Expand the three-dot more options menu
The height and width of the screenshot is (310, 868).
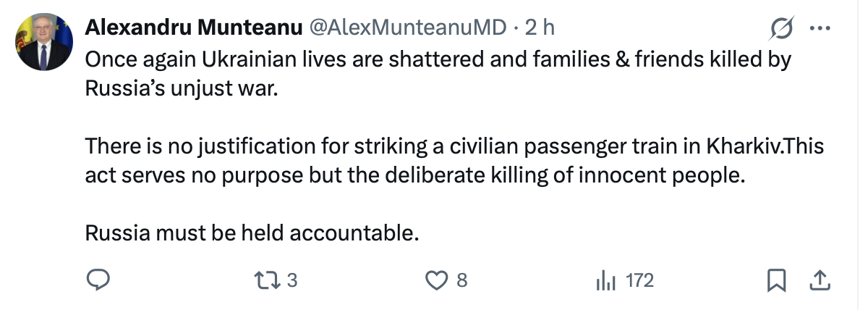coord(820,29)
